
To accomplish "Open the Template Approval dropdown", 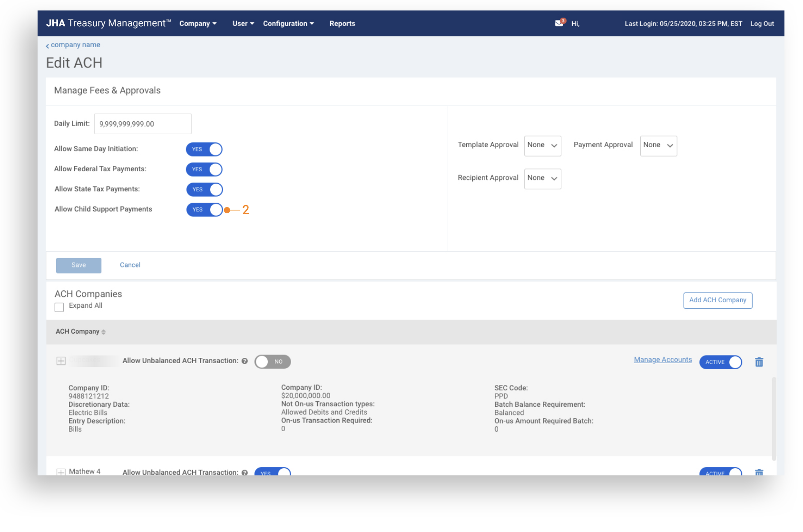I will click(x=542, y=146).
